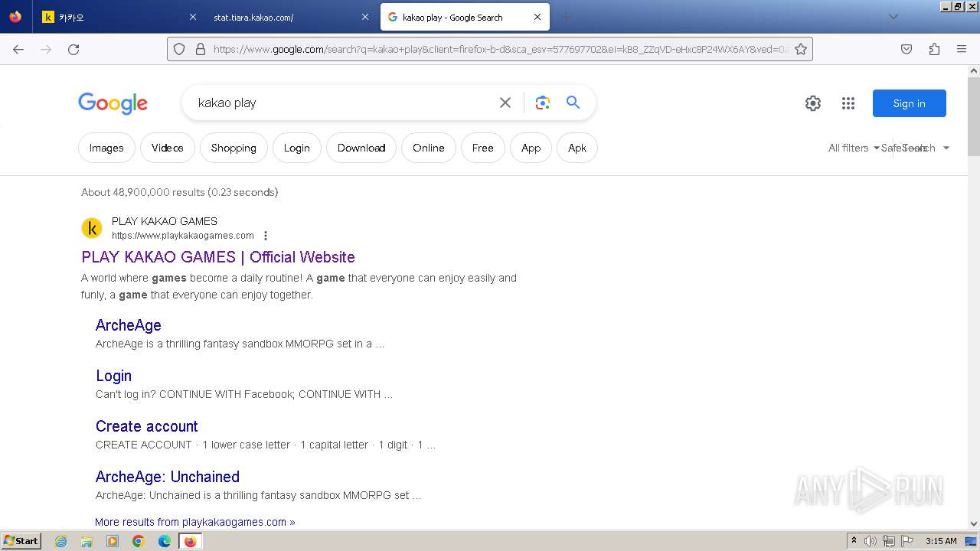This screenshot has width=980, height=551.
Task: Select the Free filter chip
Action: pyautogui.click(x=482, y=148)
